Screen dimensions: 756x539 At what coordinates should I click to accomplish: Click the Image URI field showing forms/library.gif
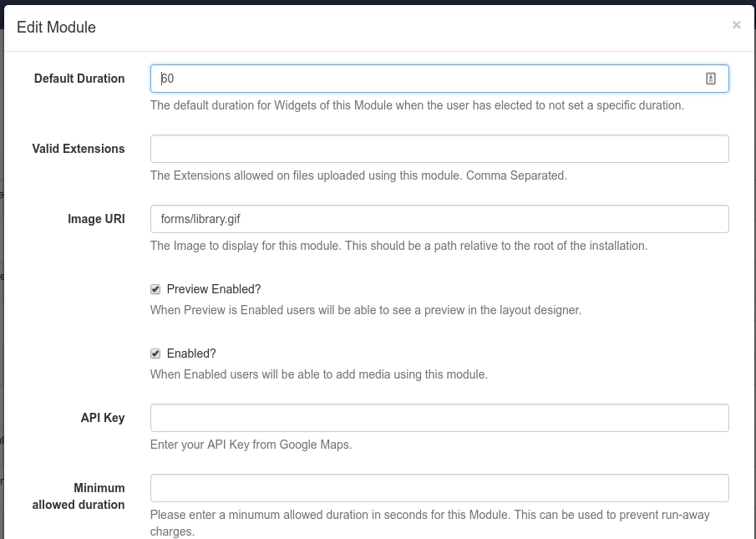click(x=439, y=219)
